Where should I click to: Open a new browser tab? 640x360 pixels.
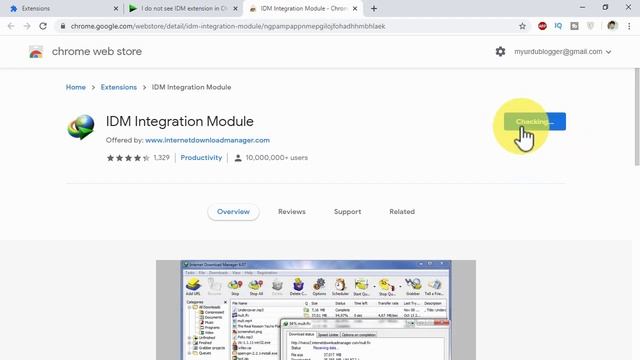[374, 9]
